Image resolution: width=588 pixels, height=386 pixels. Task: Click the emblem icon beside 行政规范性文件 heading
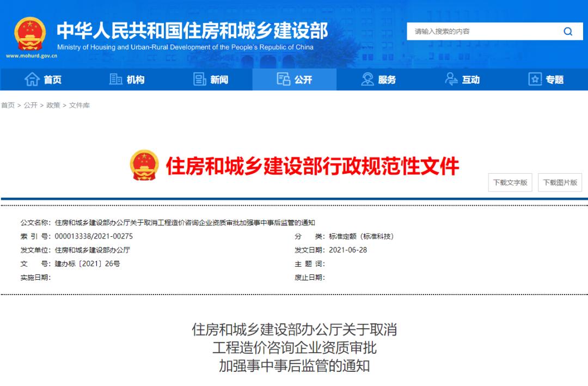144,164
